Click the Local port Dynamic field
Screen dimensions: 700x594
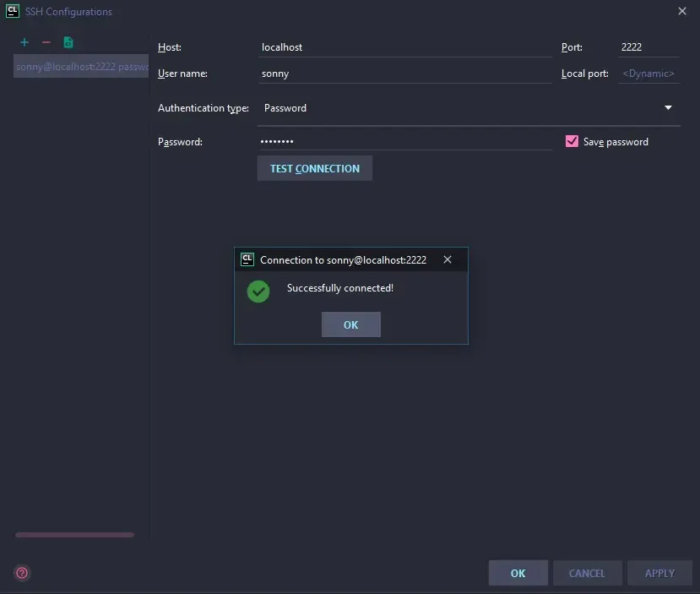[x=648, y=74]
